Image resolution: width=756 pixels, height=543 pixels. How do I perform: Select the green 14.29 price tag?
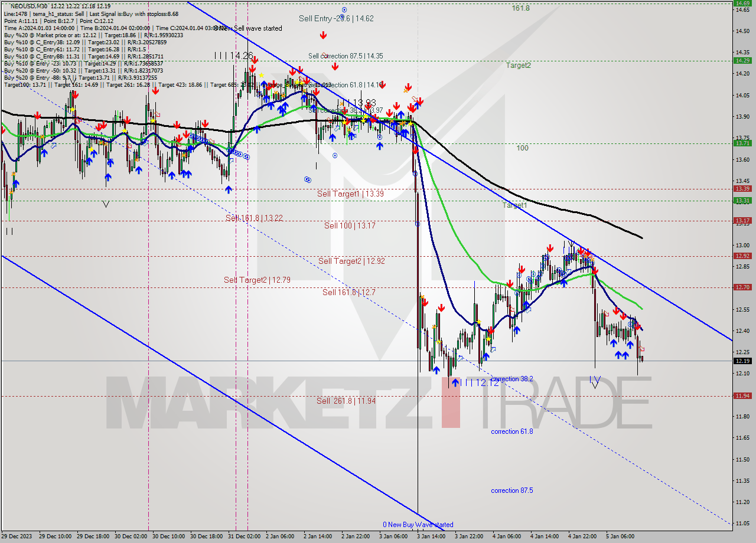click(x=742, y=60)
